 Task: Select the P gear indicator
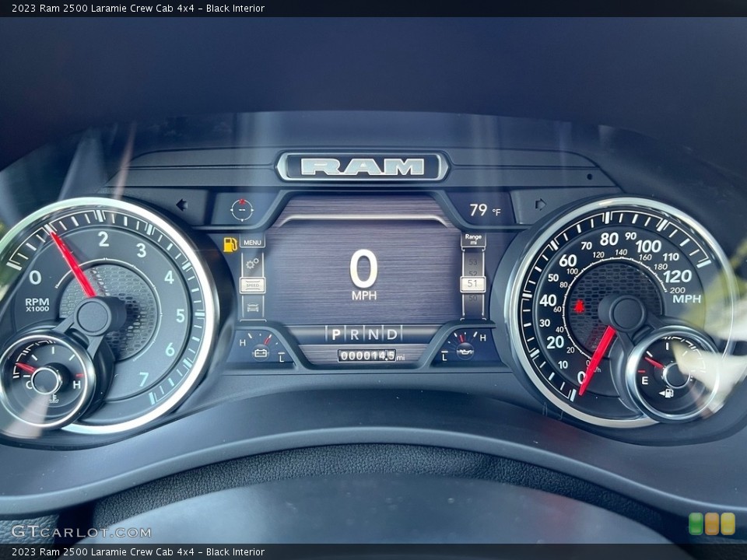click(336, 334)
